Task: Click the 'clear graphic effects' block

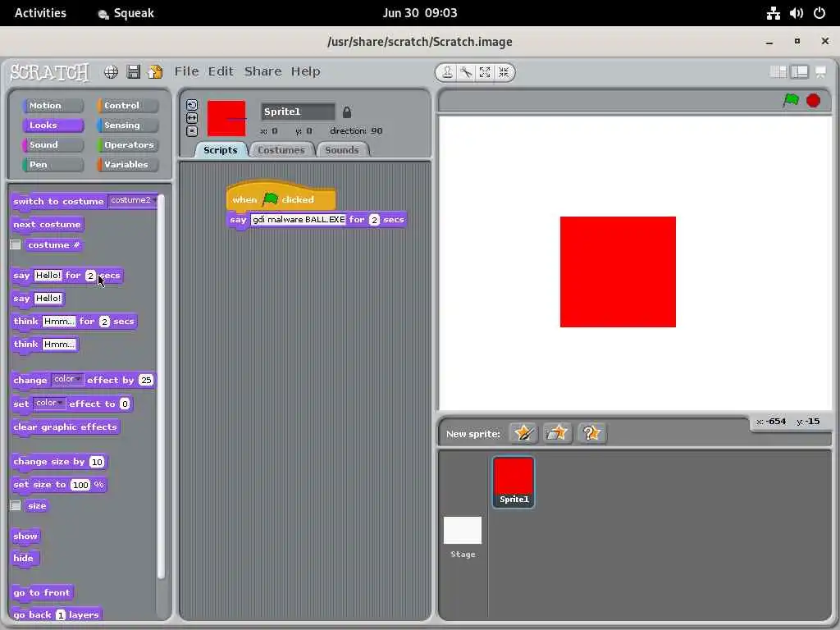Action: tap(66, 427)
